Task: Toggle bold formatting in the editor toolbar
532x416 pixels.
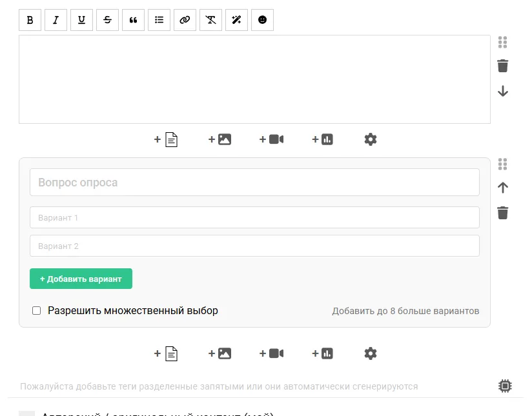Action: 30,20
